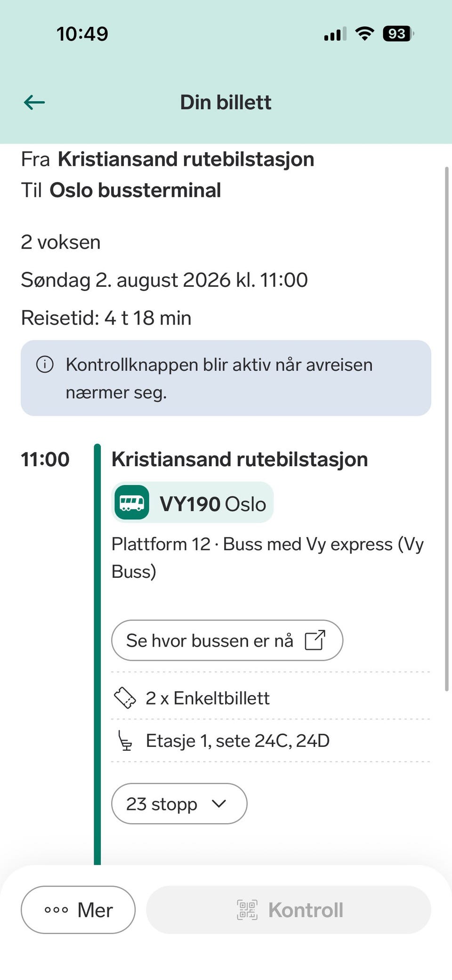
Task: Tap the back arrow icon
Action: coord(34,102)
